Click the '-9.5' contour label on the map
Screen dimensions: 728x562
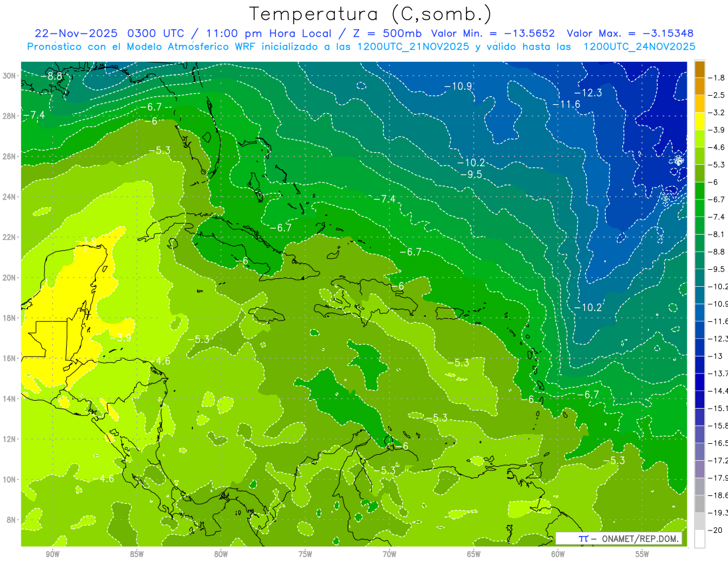(x=471, y=175)
